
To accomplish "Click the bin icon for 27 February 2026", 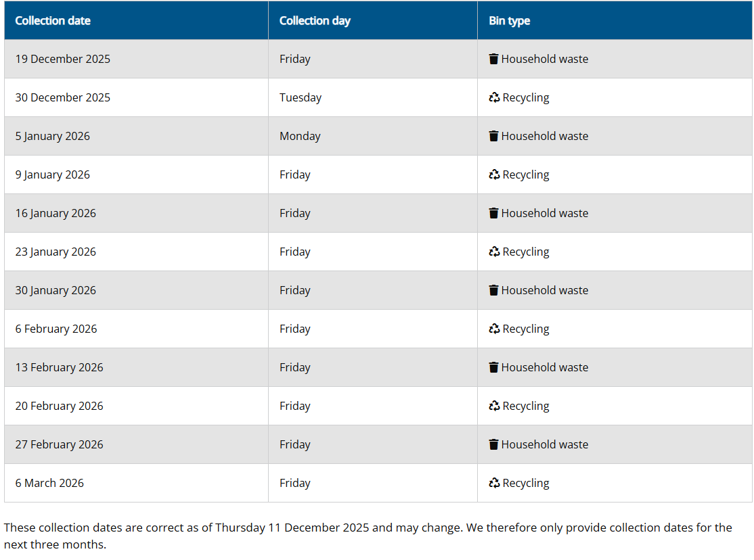I will click(493, 444).
